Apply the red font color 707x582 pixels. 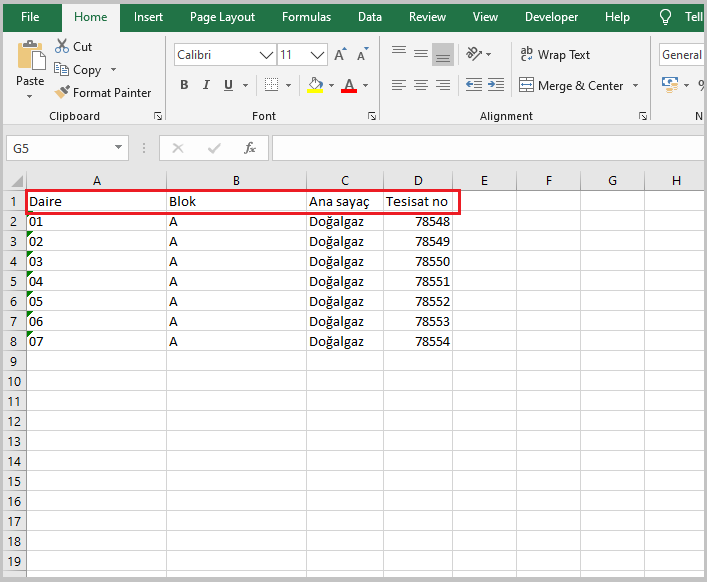click(x=349, y=85)
